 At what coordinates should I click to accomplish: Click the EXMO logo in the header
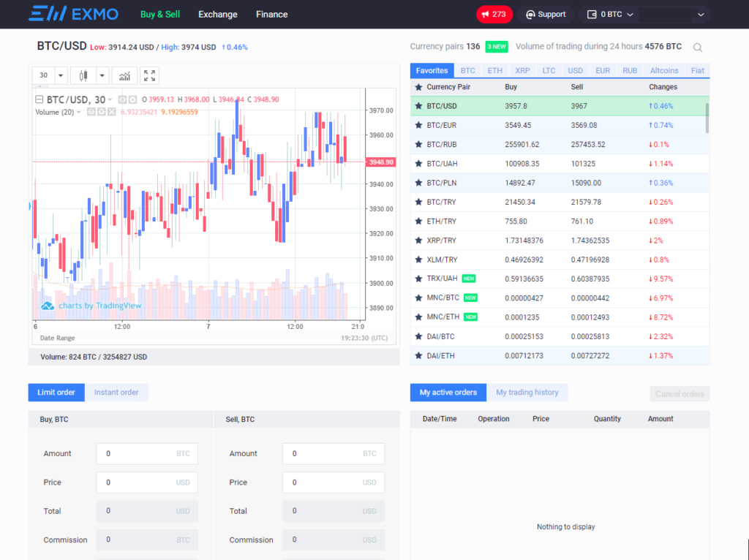[x=73, y=14]
